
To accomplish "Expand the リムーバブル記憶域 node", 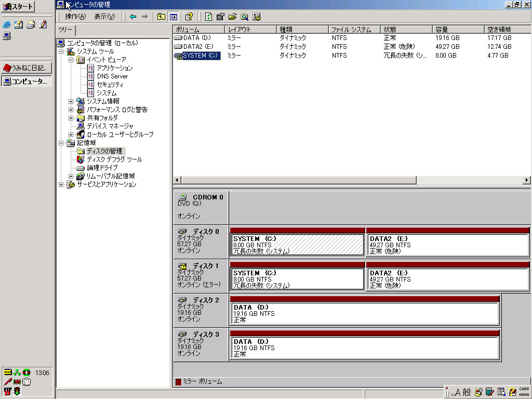I will (71, 176).
